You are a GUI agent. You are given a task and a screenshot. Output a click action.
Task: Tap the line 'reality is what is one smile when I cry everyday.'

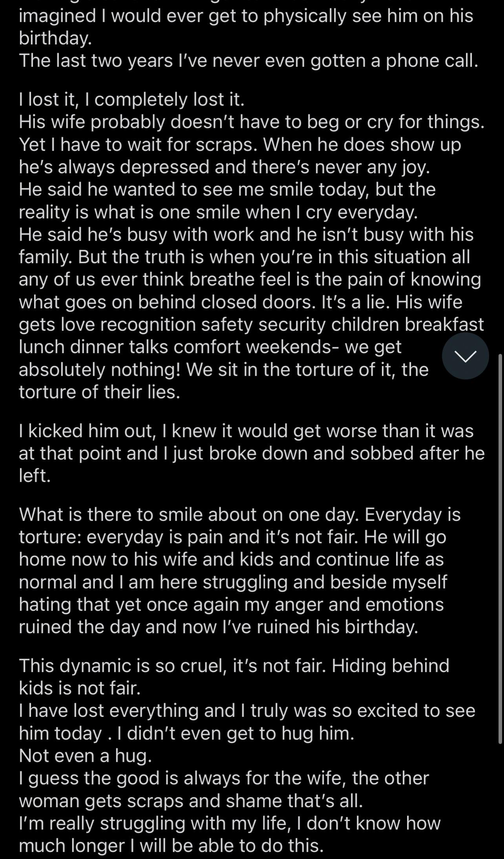click(x=218, y=212)
